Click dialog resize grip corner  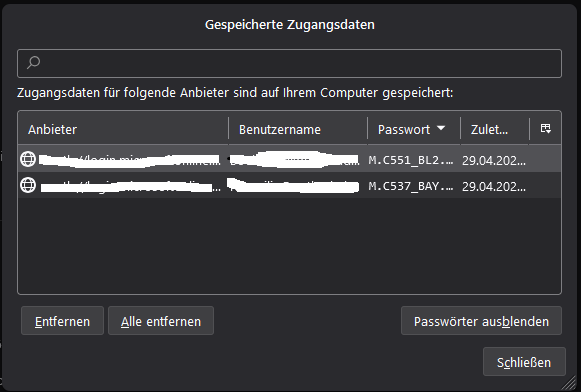pyautogui.click(x=569, y=383)
